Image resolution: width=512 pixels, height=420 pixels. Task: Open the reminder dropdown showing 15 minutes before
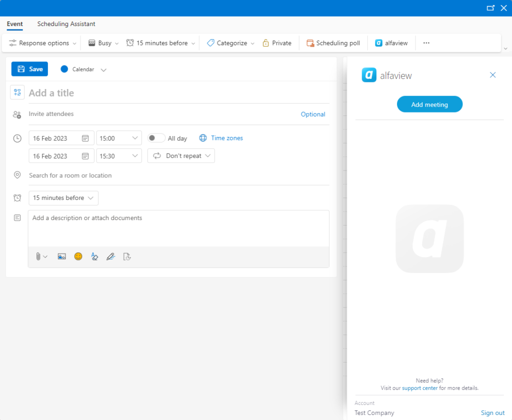click(x=63, y=198)
